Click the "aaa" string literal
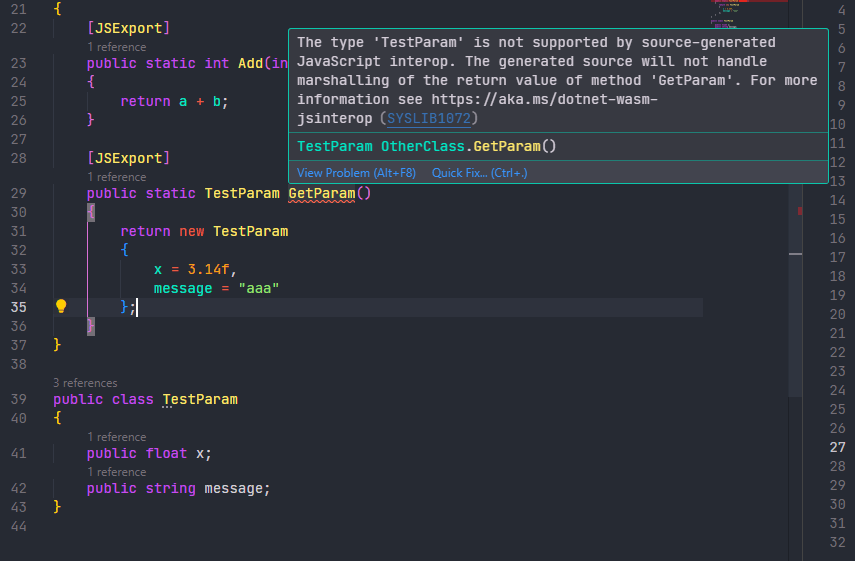This screenshot has height=561, width=855. (x=258, y=288)
